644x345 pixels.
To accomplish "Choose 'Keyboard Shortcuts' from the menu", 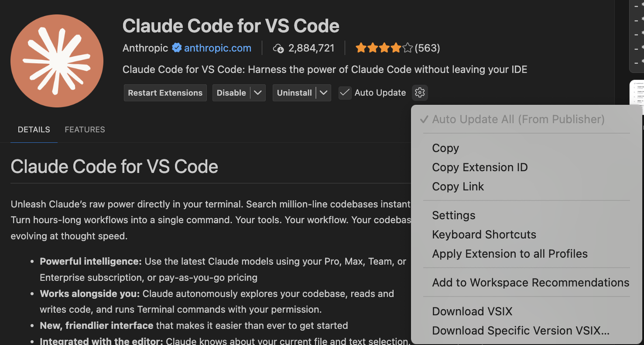I will pyautogui.click(x=484, y=235).
